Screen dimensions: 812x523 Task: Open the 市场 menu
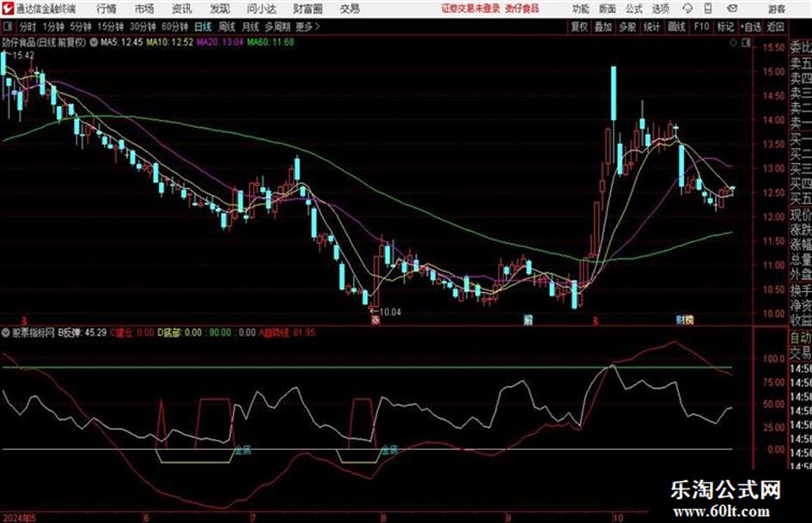click(144, 9)
